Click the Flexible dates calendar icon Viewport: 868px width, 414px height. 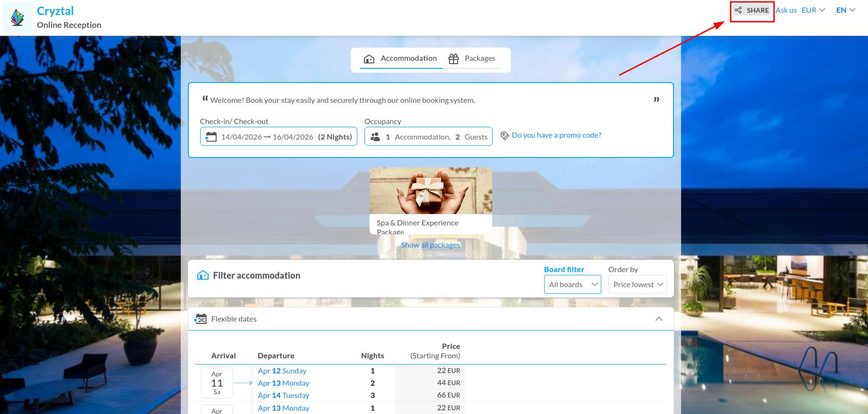point(201,319)
